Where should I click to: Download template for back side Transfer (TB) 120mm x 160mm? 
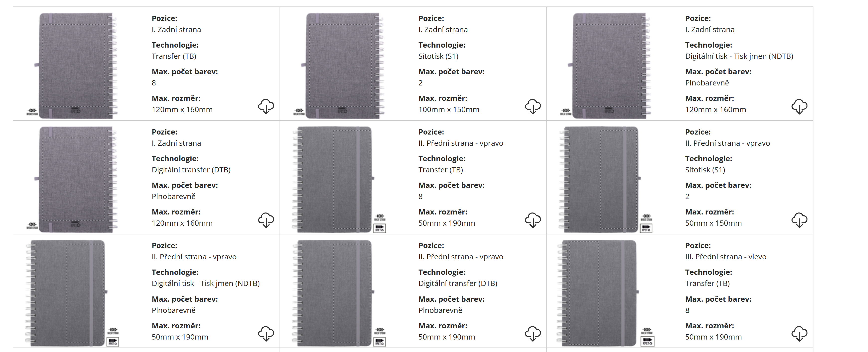(x=266, y=106)
